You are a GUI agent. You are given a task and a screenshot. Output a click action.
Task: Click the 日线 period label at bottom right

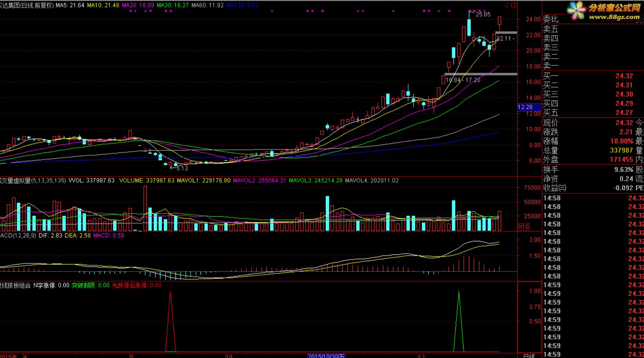click(x=529, y=356)
